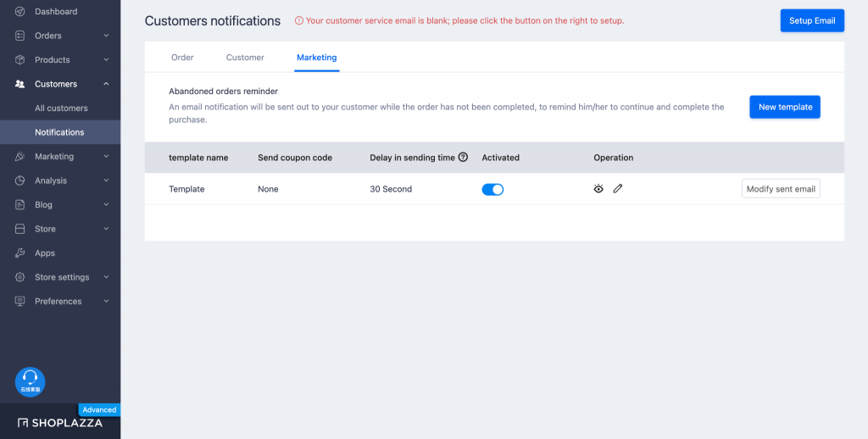Click the Setup Email button
The image size is (868, 439).
(811, 20)
